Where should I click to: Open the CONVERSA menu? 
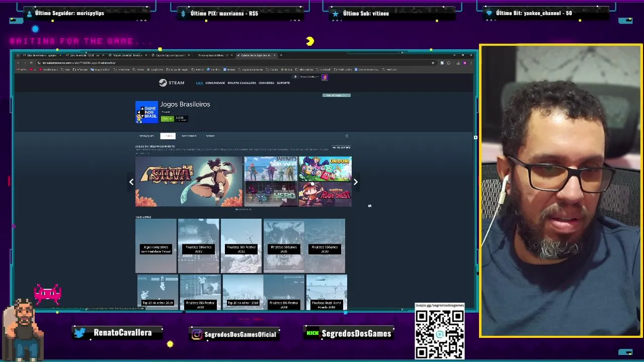pos(266,83)
